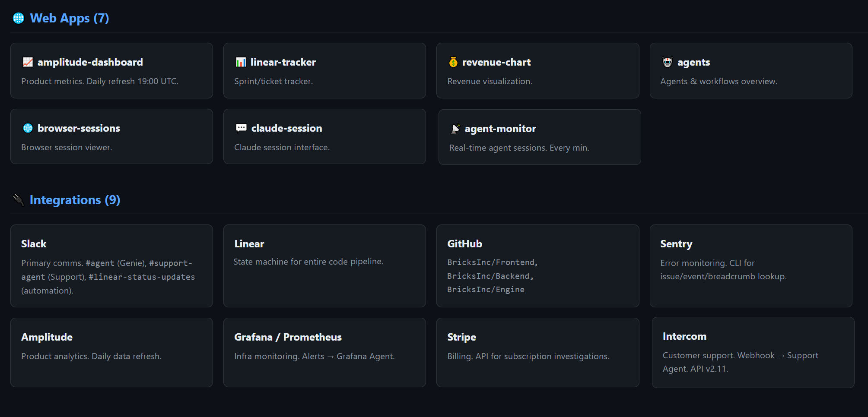Screen dimensions: 868x417
Task: Click the globe icon beside Web Apps heading
Action: point(19,18)
